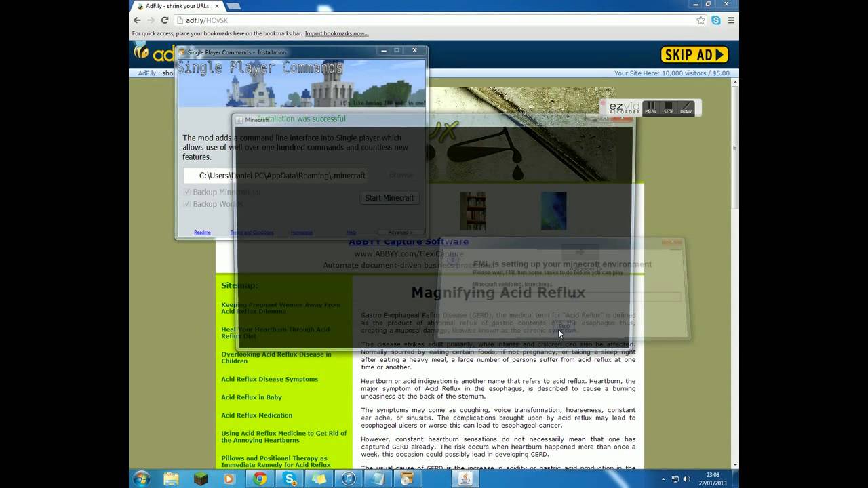Click the browser forward arrow
This screenshot has width=868, height=488.
click(x=151, y=20)
